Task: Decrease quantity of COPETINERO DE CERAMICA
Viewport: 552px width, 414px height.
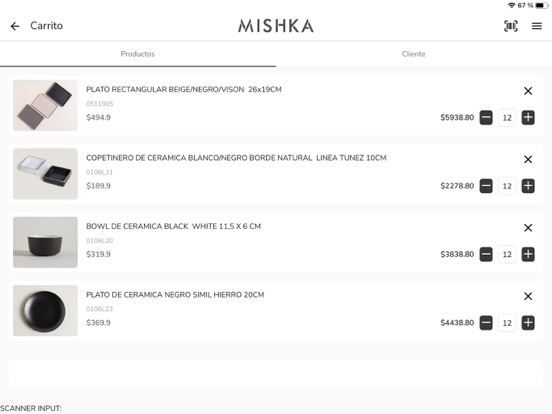Action: pyautogui.click(x=486, y=186)
